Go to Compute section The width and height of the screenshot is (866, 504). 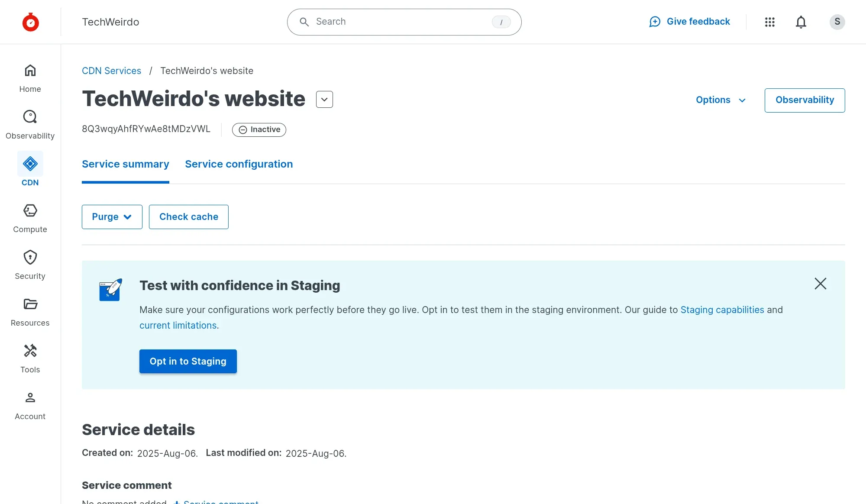[30, 218]
